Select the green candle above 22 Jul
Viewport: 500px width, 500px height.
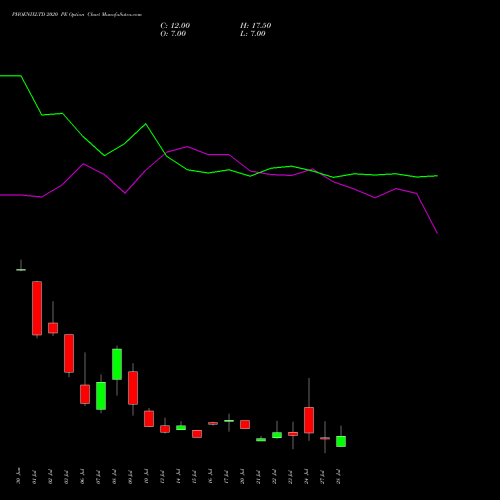click(x=277, y=435)
